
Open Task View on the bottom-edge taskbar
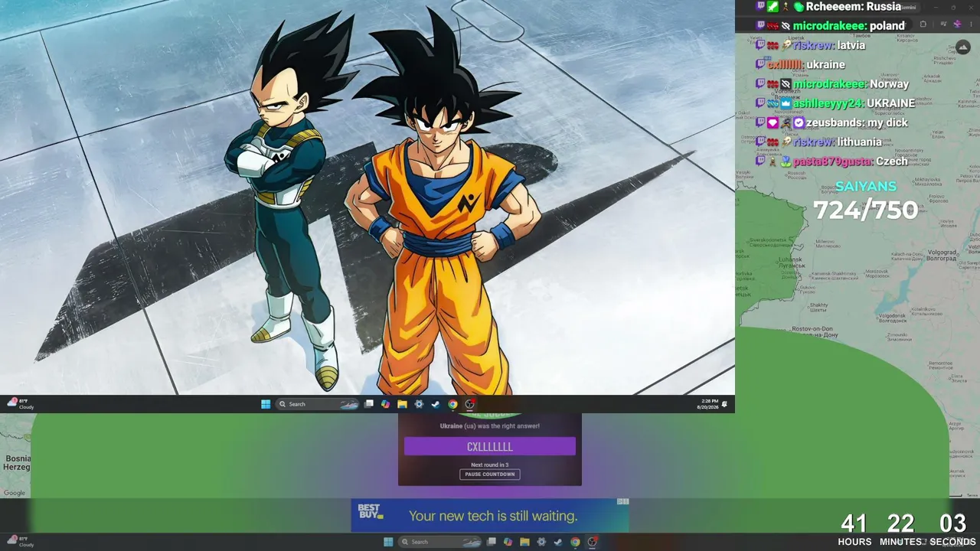click(x=492, y=542)
